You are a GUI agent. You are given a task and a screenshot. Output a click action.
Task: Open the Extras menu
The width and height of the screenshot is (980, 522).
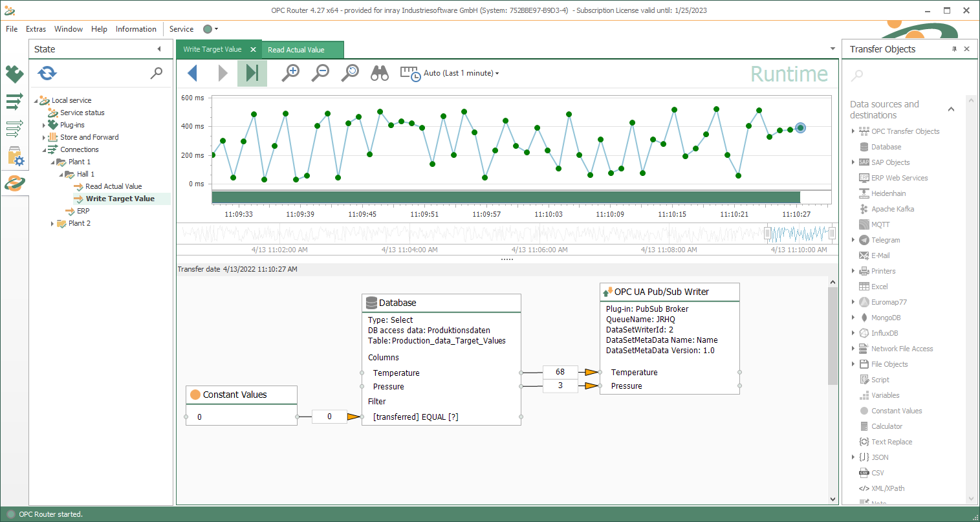[x=36, y=29]
